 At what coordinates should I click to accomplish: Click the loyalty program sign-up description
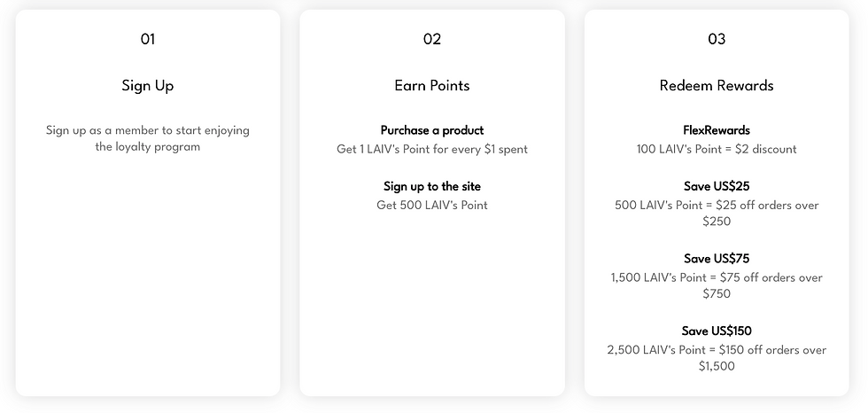coord(148,138)
